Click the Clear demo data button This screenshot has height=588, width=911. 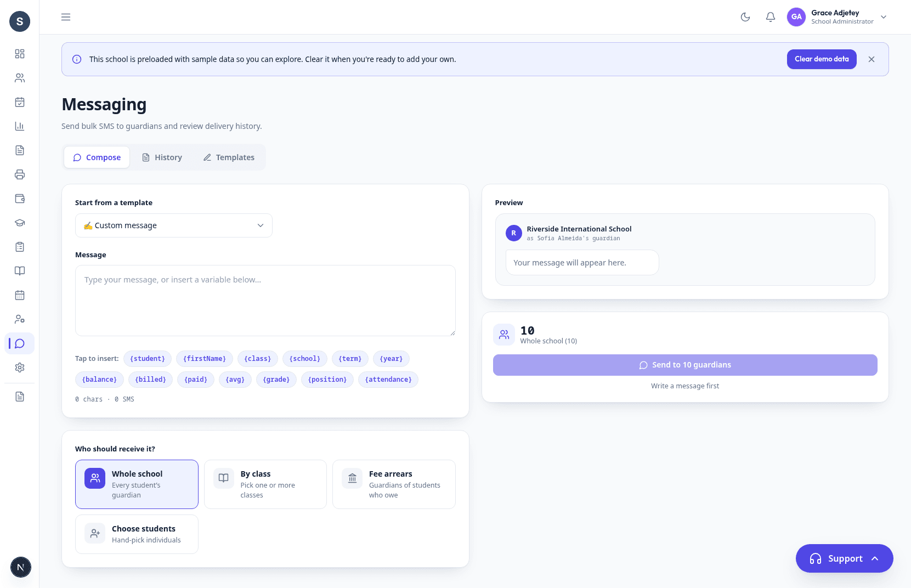pos(822,59)
